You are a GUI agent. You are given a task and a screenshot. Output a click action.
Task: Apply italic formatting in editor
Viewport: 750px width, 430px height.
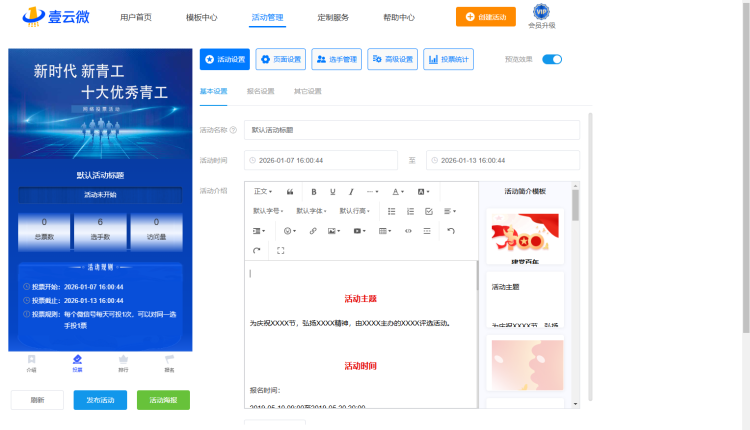pyautogui.click(x=351, y=191)
